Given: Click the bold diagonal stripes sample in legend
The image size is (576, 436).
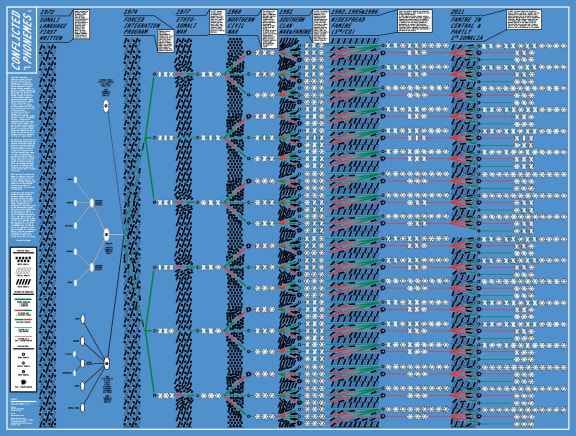Looking at the screenshot, I should click(x=23, y=282).
